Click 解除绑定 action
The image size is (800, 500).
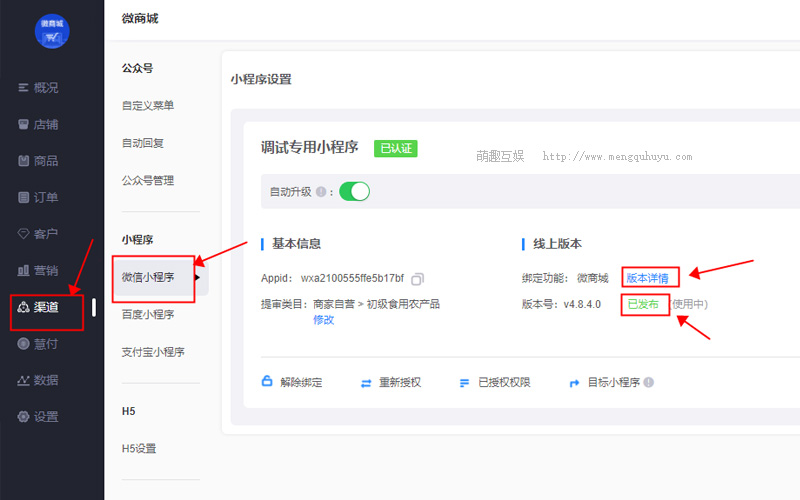(301, 383)
